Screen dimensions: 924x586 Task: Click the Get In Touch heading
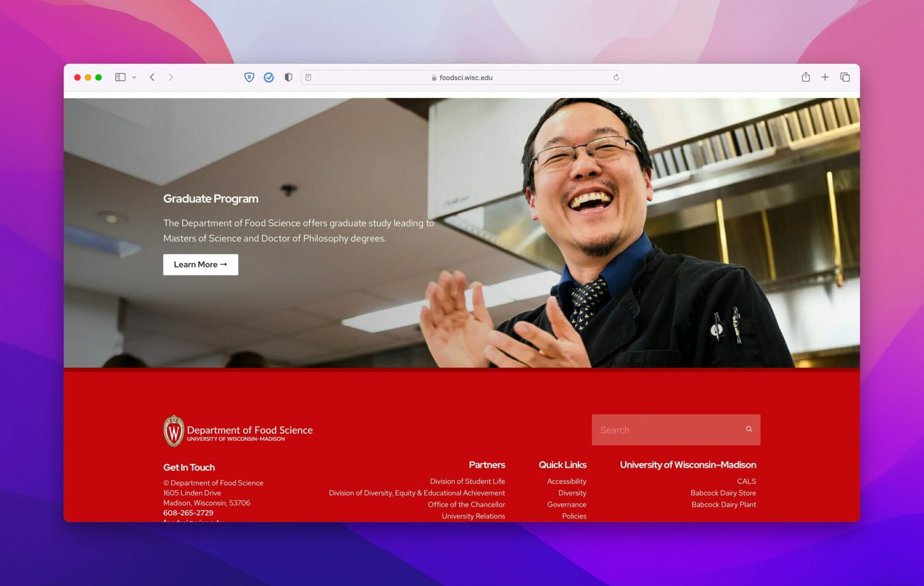point(189,467)
